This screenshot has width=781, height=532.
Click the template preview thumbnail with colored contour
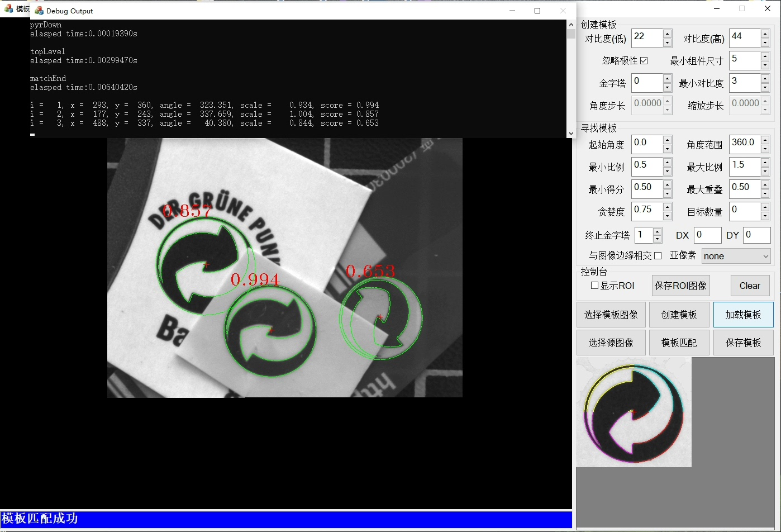coord(634,412)
